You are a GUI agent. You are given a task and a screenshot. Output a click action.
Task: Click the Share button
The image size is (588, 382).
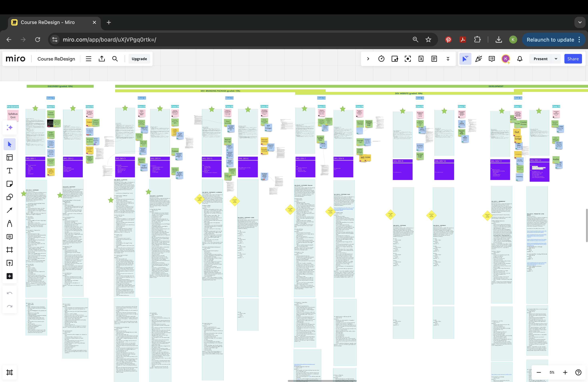[x=573, y=59]
